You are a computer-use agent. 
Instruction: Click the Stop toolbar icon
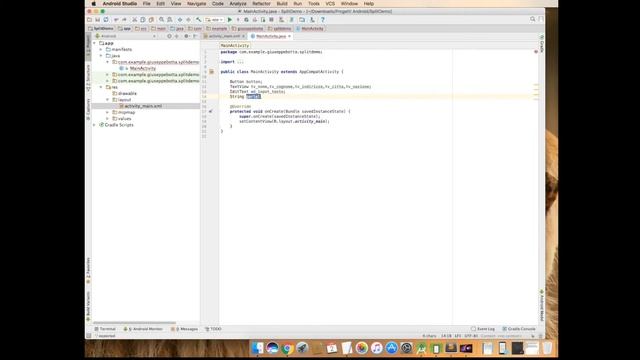click(x=271, y=20)
